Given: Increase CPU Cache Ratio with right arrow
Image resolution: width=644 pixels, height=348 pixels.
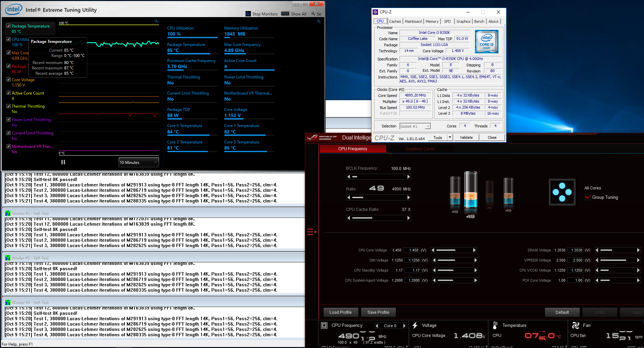Looking at the screenshot, I should 409,218.
